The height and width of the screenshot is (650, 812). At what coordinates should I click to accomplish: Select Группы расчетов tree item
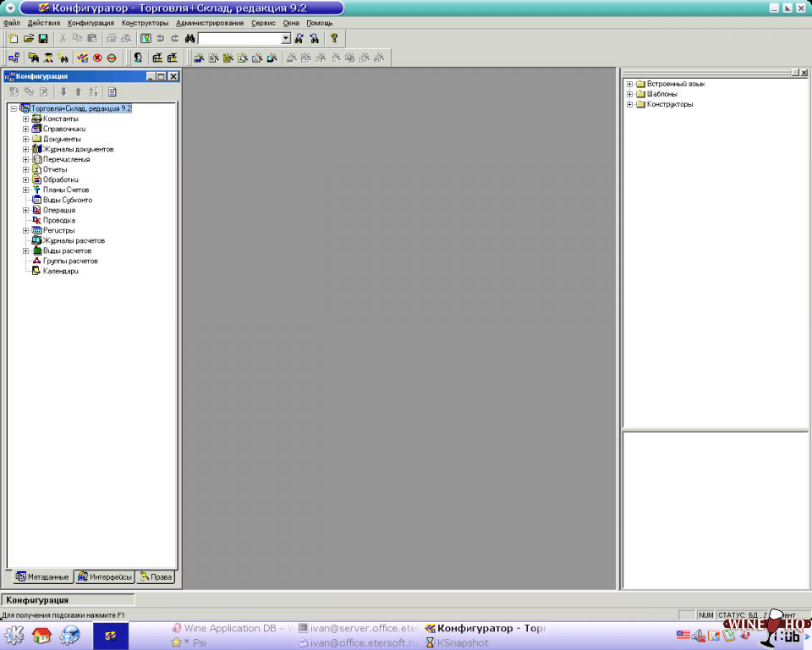(x=70, y=262)
